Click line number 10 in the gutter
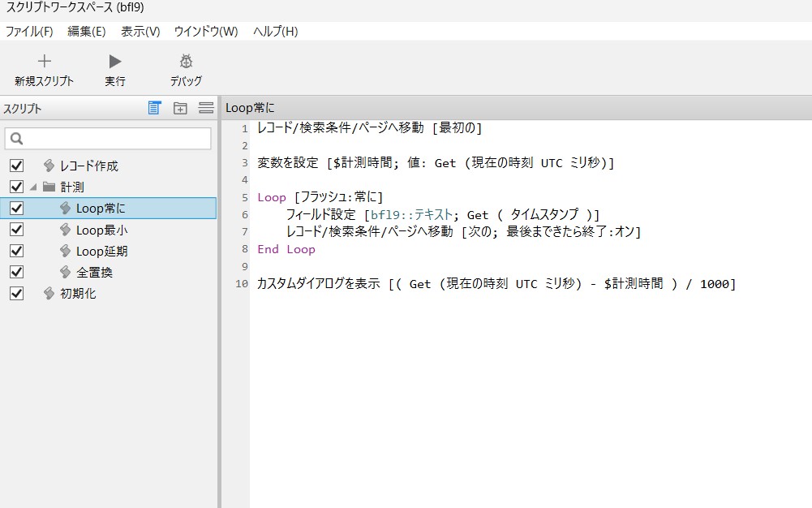The image size is (812, 508). [242, 284]
